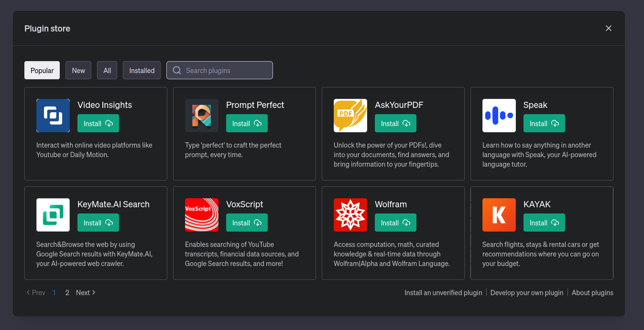Click the VoxScript plugin logo

tap(202, 215)
